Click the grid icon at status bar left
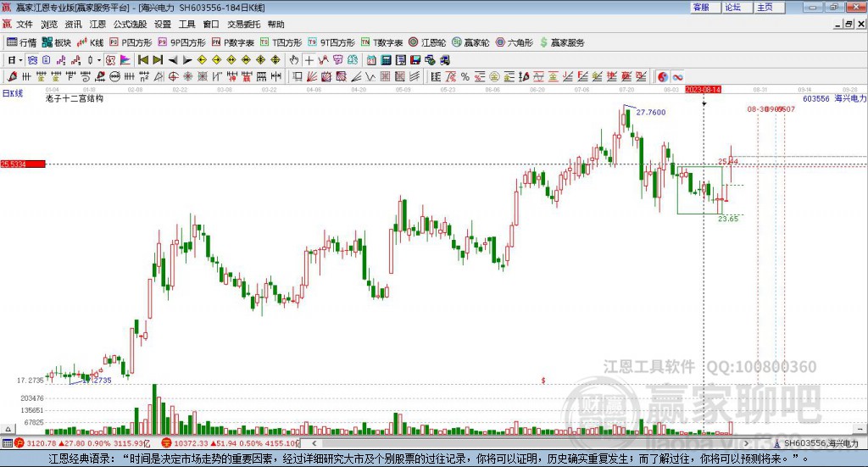The height and width of the screenshot is (467, 868). point(7,443)
